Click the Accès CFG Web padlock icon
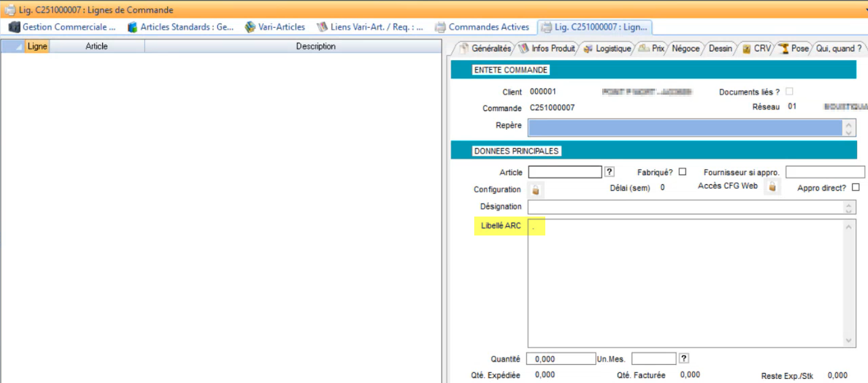Screen dimensions: 868x383 pos(771,187)
